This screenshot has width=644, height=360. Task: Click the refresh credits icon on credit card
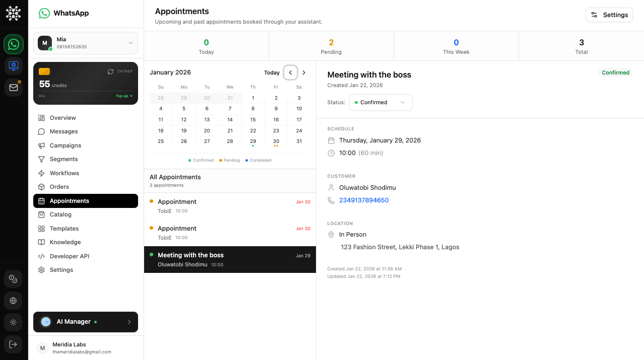(x=110, y=71)
